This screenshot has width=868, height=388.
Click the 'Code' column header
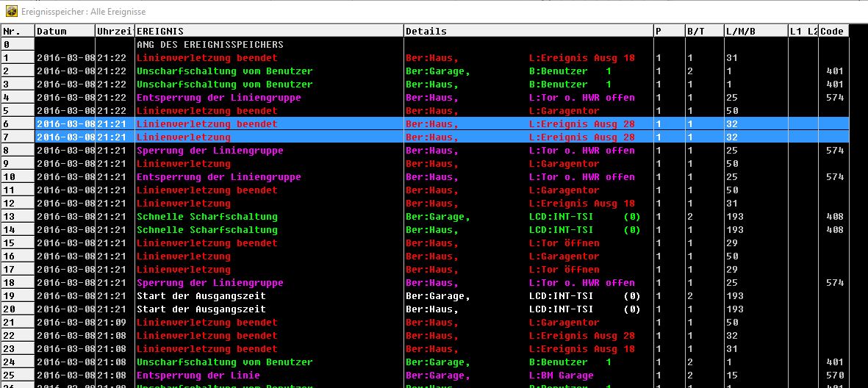click(833, 32)
